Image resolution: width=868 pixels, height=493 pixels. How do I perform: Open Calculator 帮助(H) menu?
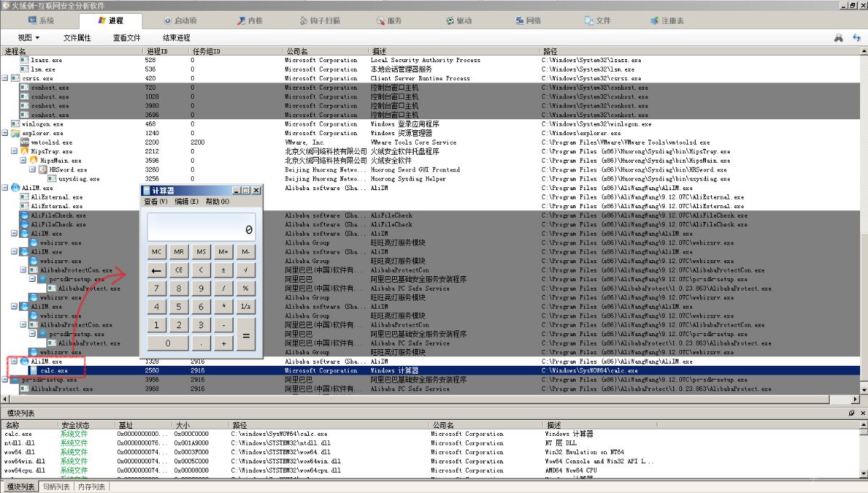(x=217, y=202)
